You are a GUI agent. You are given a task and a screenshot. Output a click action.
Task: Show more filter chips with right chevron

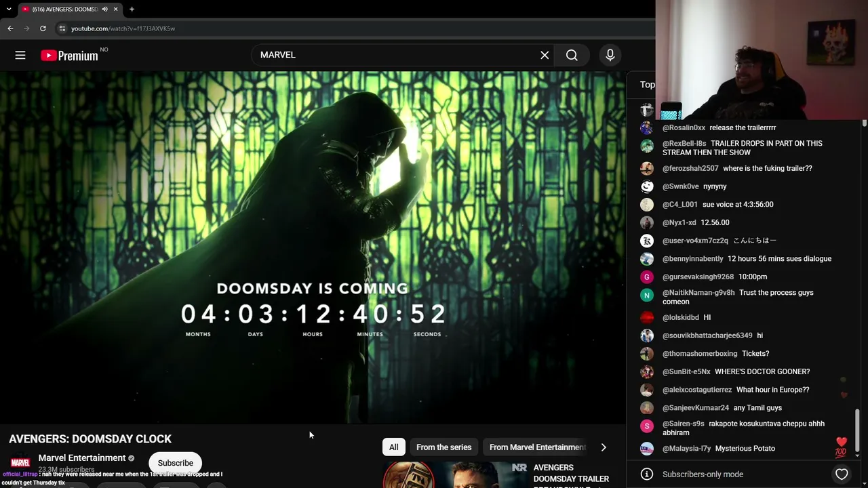click(604, 447)
